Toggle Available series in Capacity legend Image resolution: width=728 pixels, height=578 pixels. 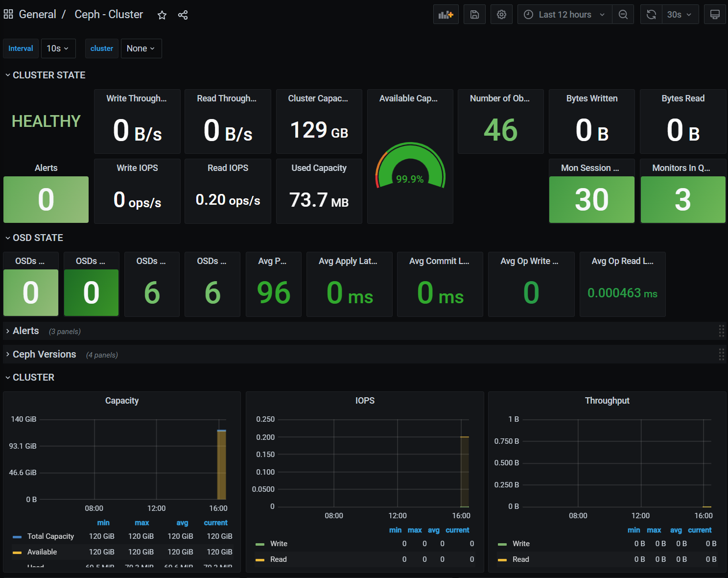point(42,552)
